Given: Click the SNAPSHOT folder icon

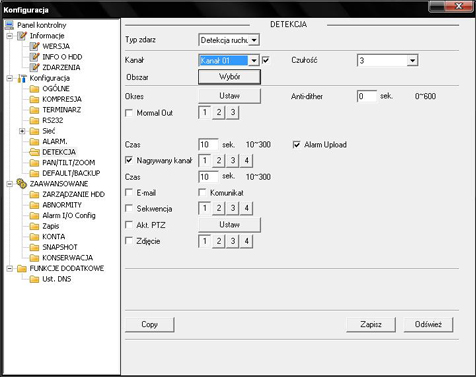Looking at the screenshot, I should (x=34, y=247).
